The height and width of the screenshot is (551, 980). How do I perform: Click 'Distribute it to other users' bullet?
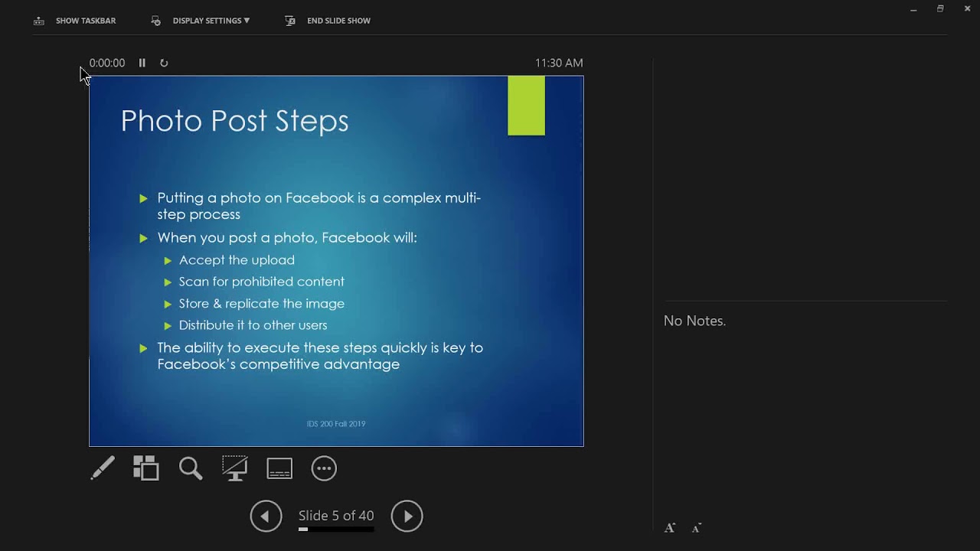253,325
